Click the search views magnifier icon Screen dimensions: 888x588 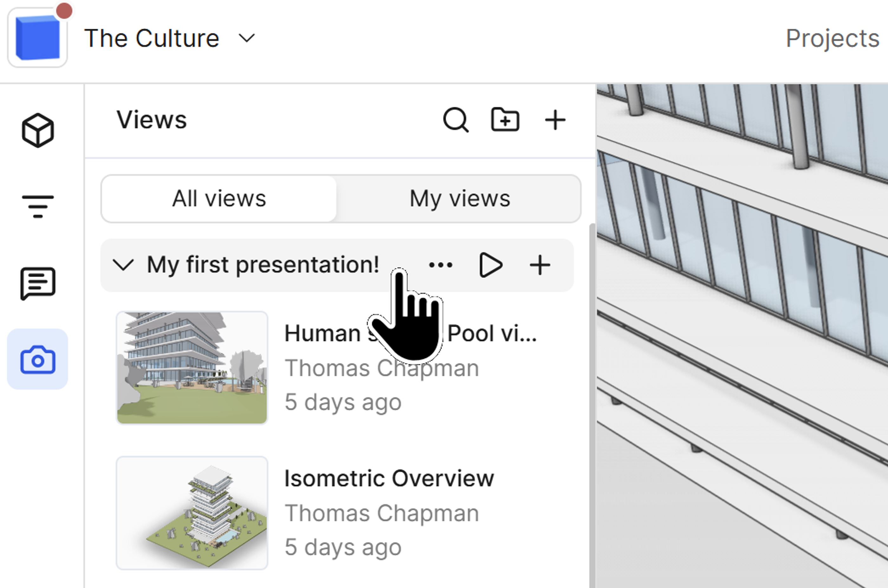[x=455, y=120]
